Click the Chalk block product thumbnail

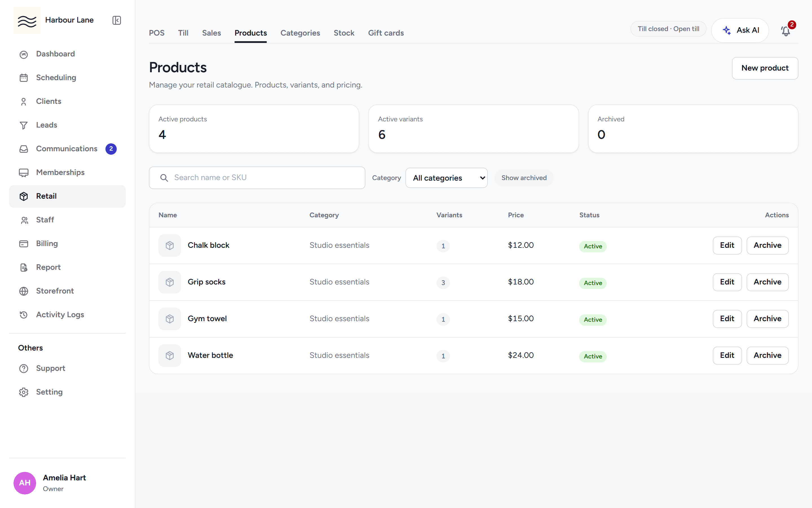coord(169,246)
